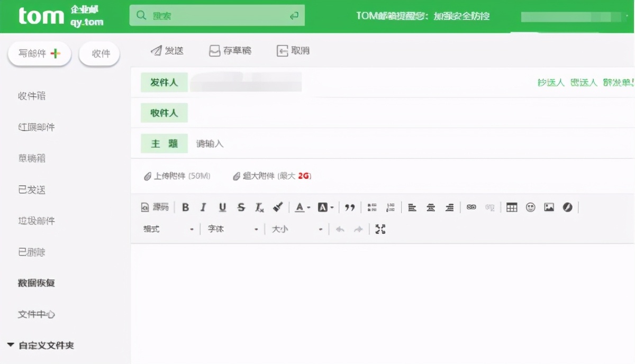Viewport: 635px width, 364px height.
Task: Open the 收件箱 inbox folder
Action: point(33,96)
